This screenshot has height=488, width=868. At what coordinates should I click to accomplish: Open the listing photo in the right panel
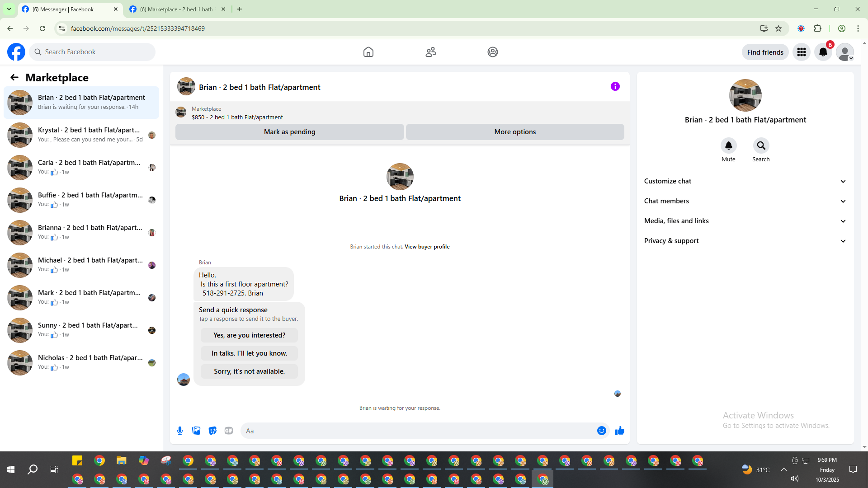pos(745,95)
